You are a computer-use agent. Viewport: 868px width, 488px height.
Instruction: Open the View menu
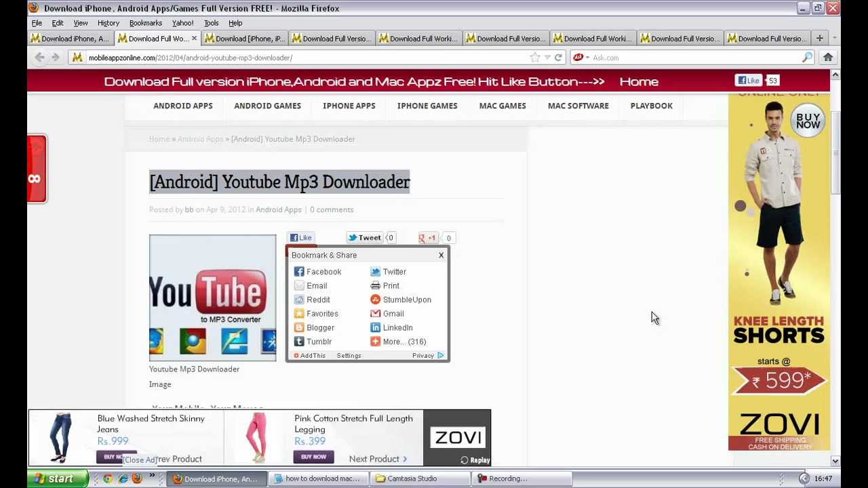point(80,23)
